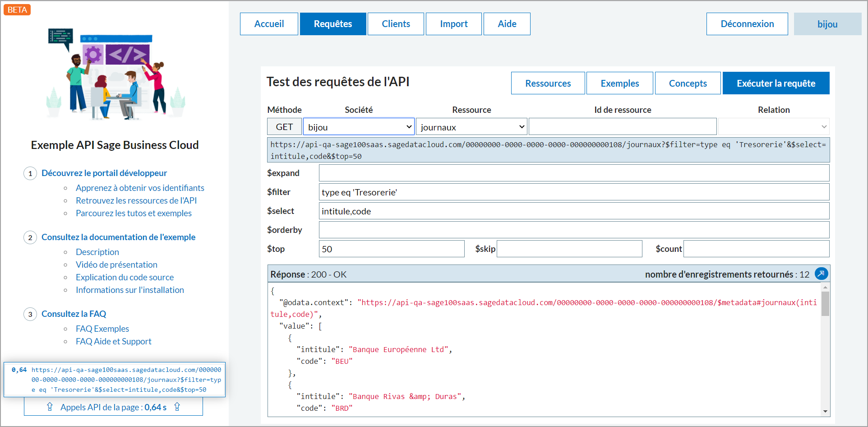868x427 pixels.
Task: Click the developer illustration image
Action: (x=116, y=74)
